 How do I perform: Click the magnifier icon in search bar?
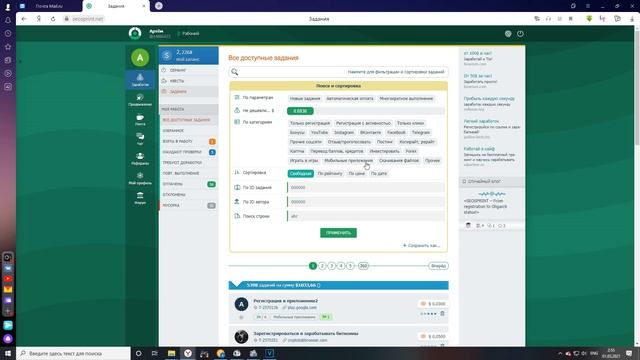point(234,72)
